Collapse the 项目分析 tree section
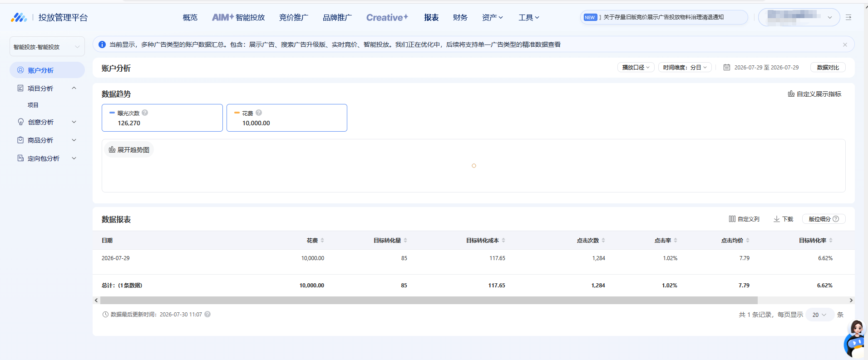 (x=74, y=88)
